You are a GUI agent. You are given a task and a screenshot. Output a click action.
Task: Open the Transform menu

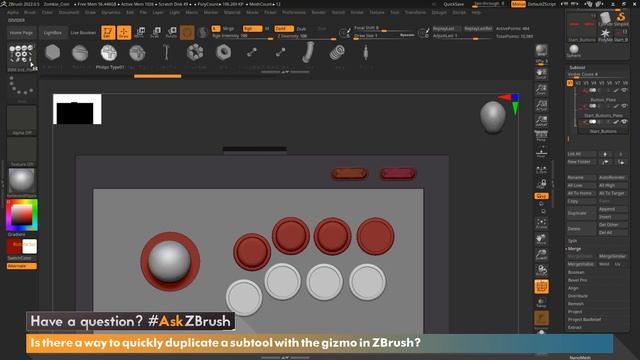pos(415,13)
